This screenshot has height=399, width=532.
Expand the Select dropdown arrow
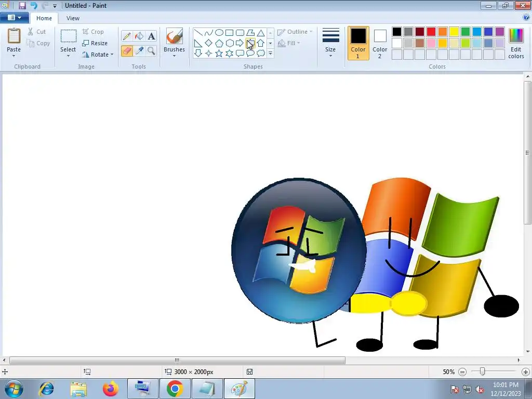pos(68,56)
